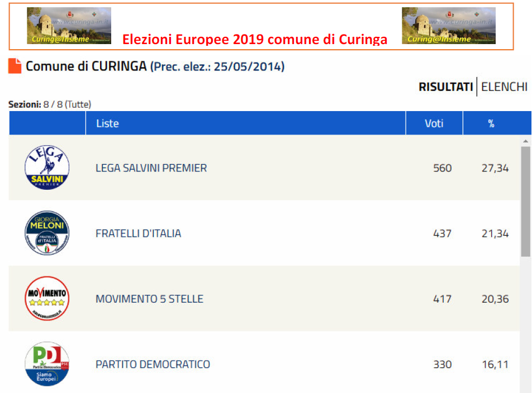
Task: Click the % column header
Action: 491,123
